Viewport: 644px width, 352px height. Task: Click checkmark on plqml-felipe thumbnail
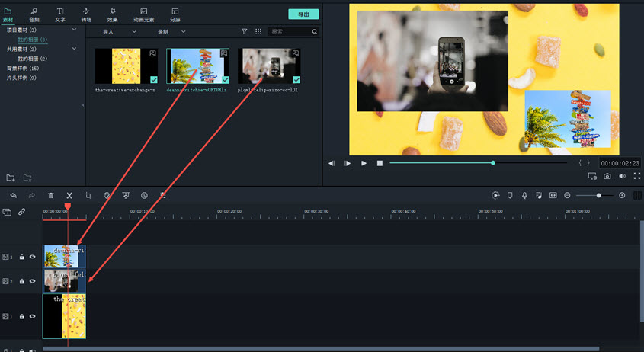coord(296,80)
